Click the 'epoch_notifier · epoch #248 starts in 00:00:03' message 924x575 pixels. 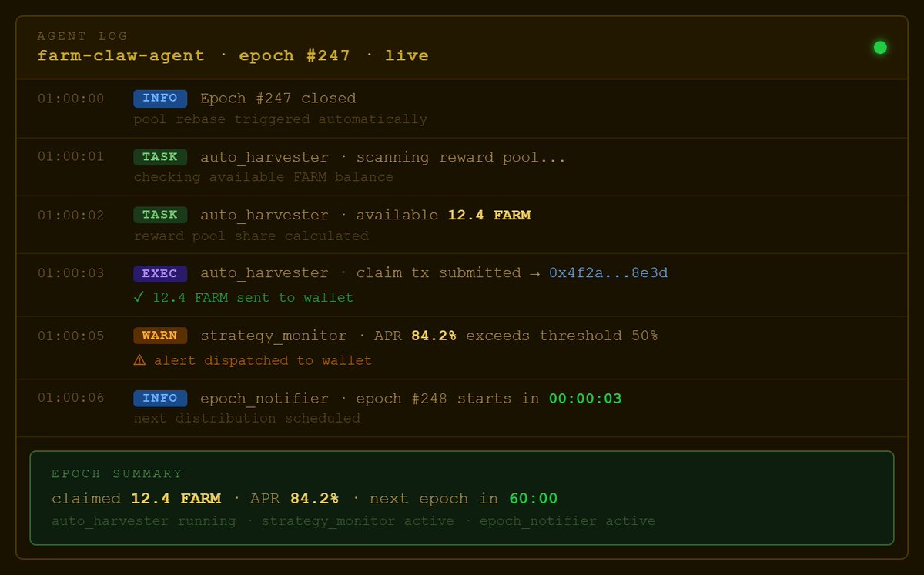(411, 399)
